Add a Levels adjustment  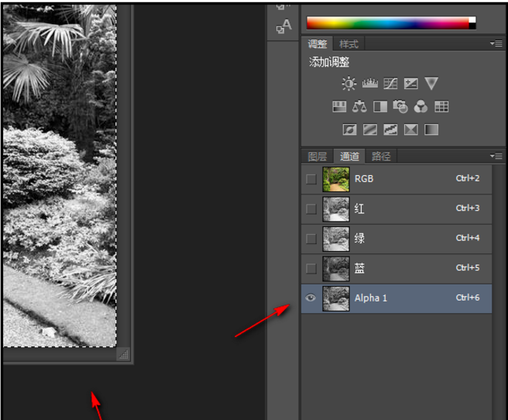[369, 84]
